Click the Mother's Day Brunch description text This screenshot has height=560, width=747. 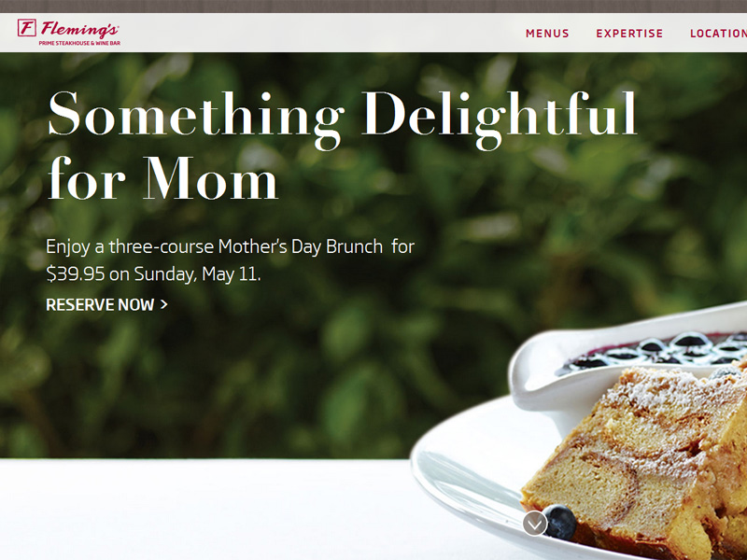[230, 247]
